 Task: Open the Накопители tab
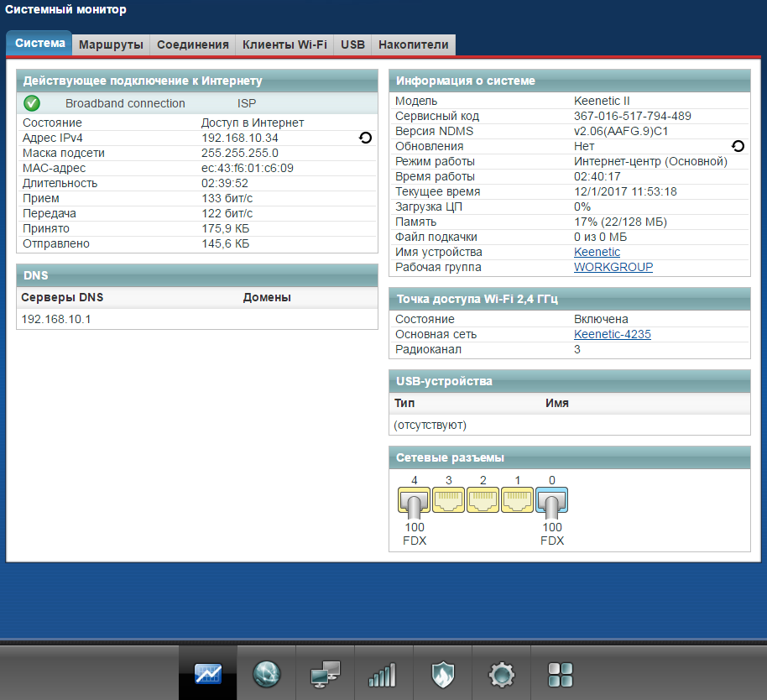pyautogui.click(x=413, y=44)
